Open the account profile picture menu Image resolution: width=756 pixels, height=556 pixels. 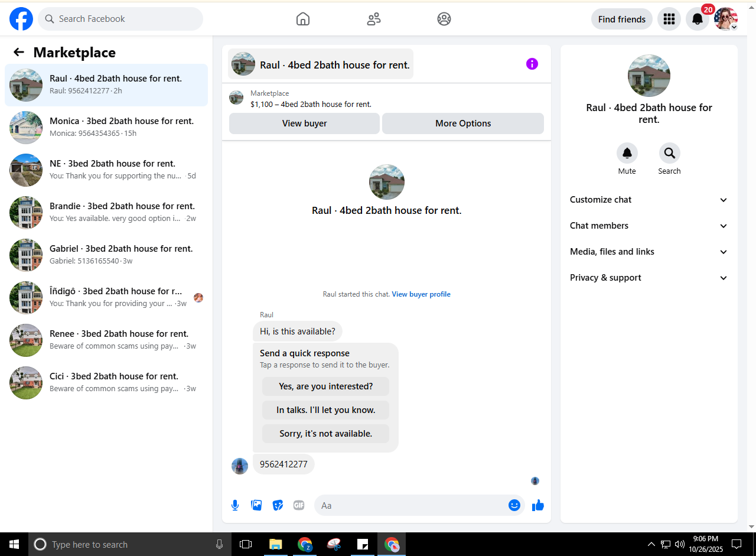(726, 19)
